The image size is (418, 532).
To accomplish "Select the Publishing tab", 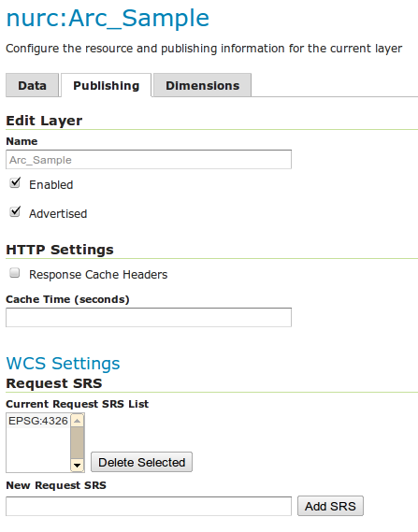I will 107,85.
